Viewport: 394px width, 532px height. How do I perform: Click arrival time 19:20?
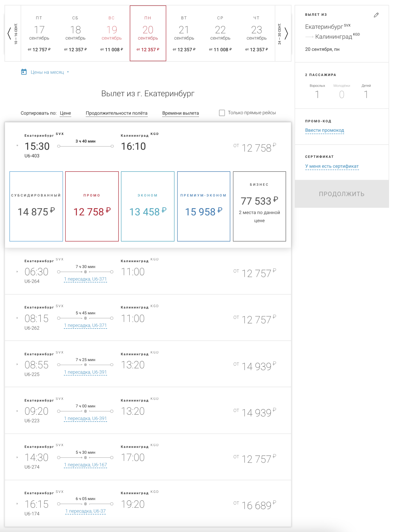pos(133,504)
